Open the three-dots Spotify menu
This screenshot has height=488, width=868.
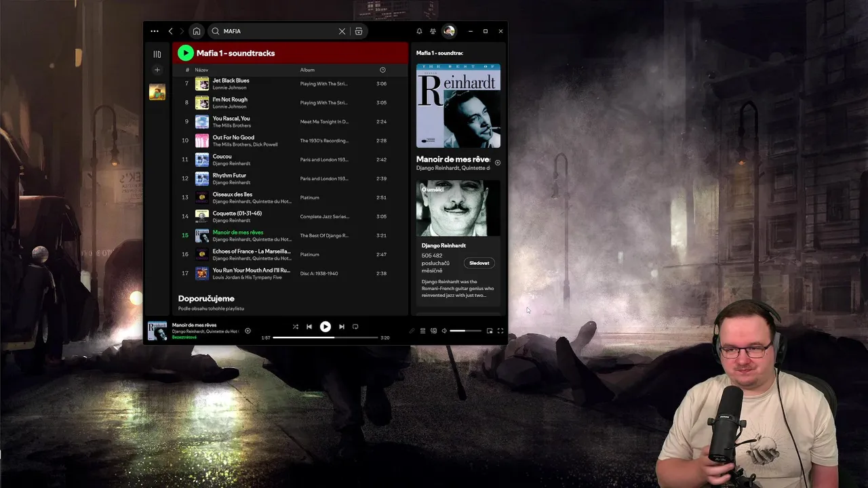[155, 31]
